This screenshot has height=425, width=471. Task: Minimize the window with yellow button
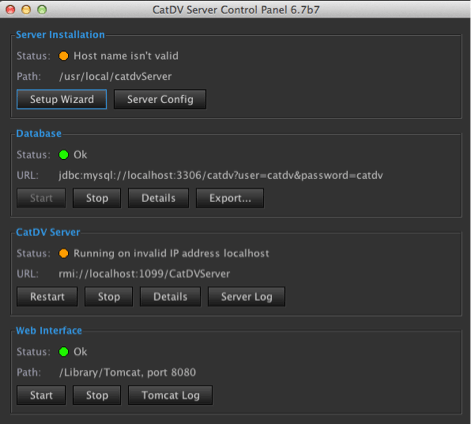[x=26, y=9]
